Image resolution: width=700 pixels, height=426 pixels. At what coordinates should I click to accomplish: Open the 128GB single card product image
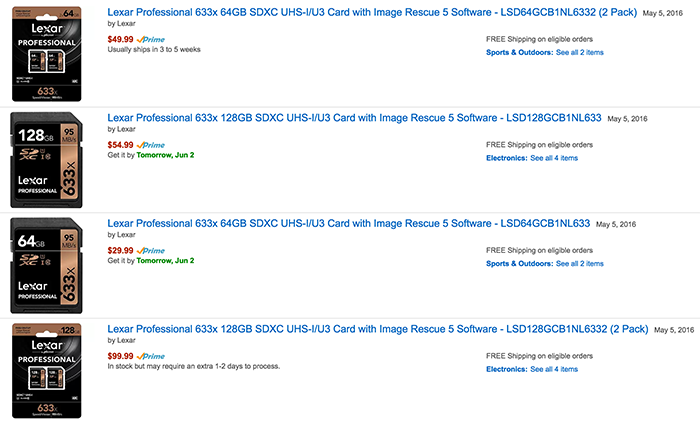point(46,160)
